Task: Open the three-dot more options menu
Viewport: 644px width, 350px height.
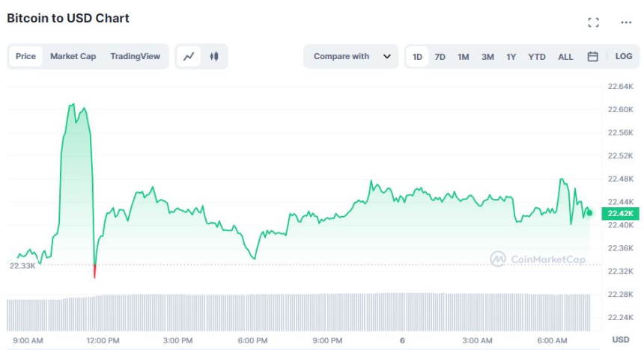Action: point(626,22)
